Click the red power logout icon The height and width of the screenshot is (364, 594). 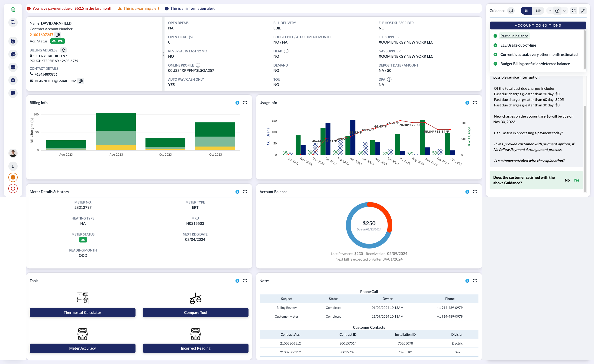click(x=13, y=188)
